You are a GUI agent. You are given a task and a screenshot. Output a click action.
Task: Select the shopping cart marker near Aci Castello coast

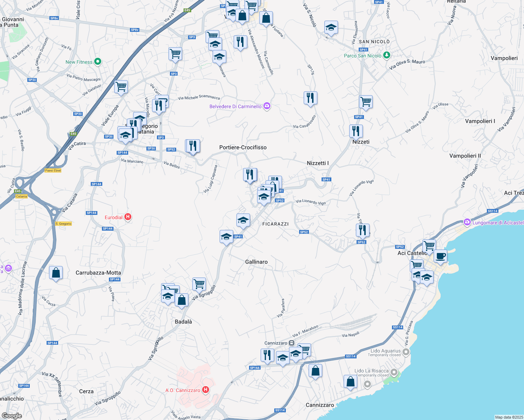(428, 245)
